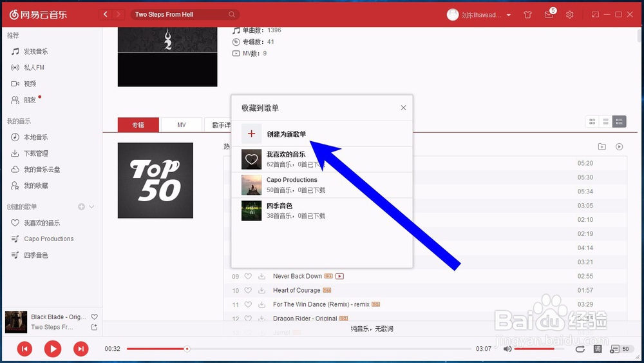Close the 收藏到歌单 dialog
The height and width of the screenshot is (363, 644).
[403, 108]
